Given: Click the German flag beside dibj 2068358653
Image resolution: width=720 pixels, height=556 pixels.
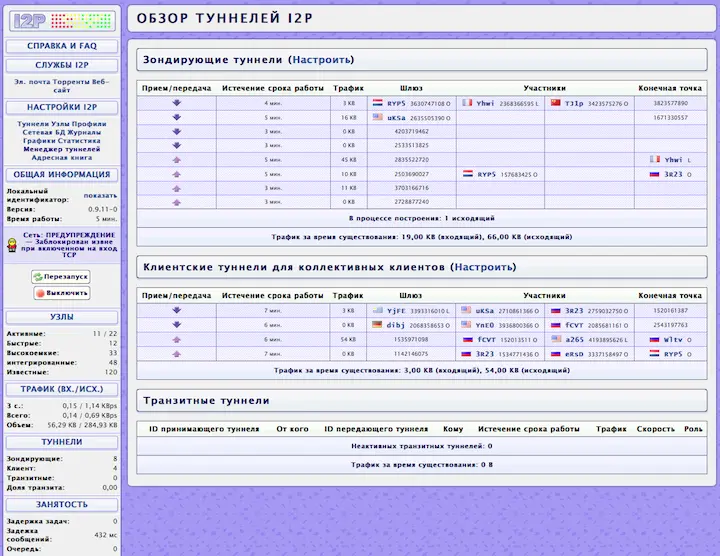Looking at the screenshot, I should [x=377, y=325].
